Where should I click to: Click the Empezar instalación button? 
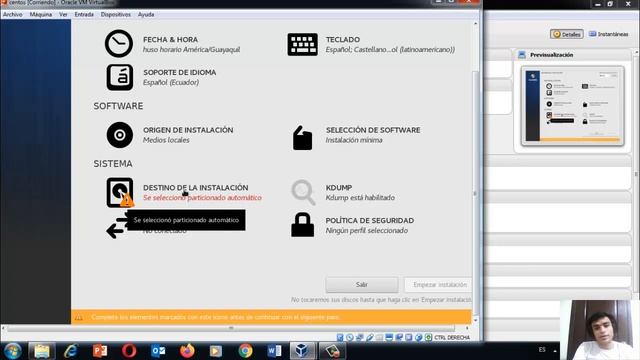pos(438,284)
